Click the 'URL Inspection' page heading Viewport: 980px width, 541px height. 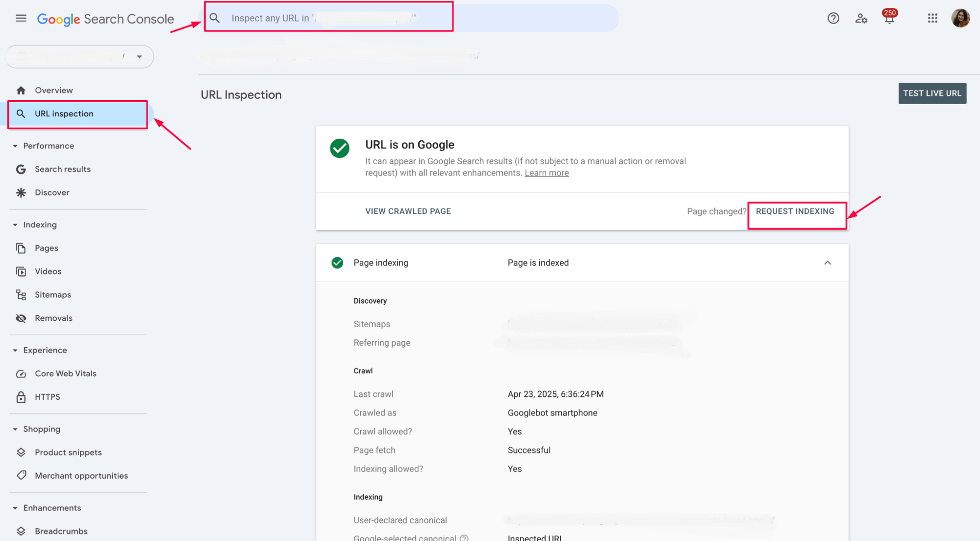pos(241,95)
